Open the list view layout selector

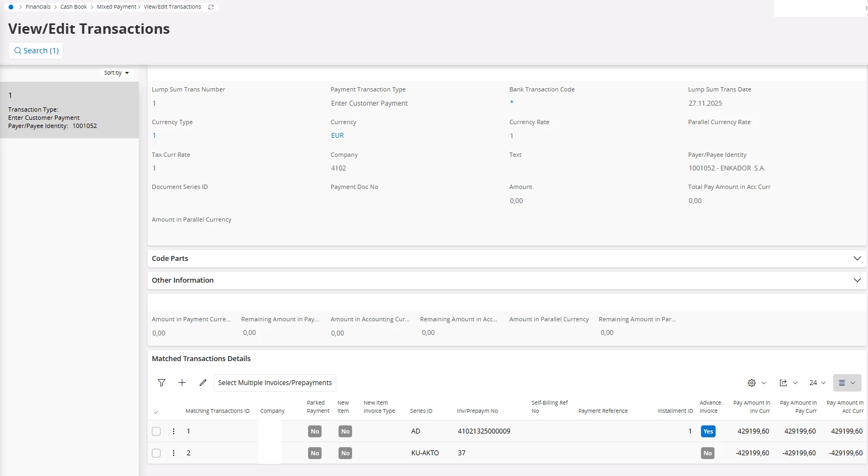847,383
